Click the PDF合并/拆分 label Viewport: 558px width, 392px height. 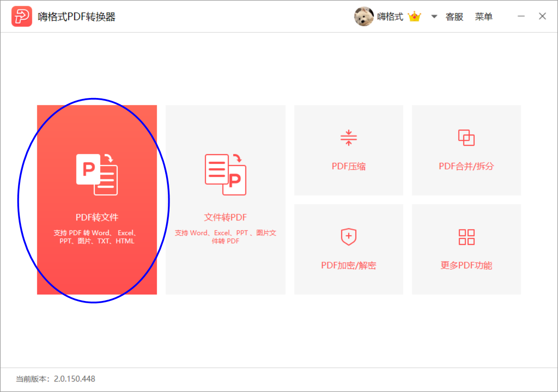pos(466,166)
